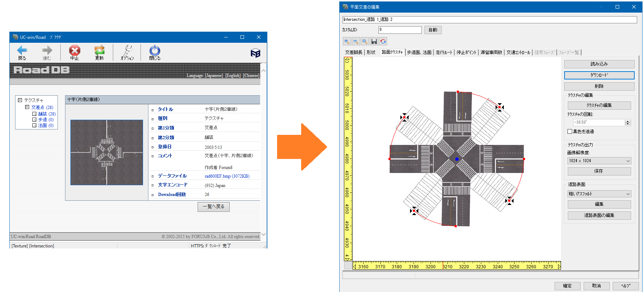Click the 自動 button next to カスタムID

[x=433, y=30]
